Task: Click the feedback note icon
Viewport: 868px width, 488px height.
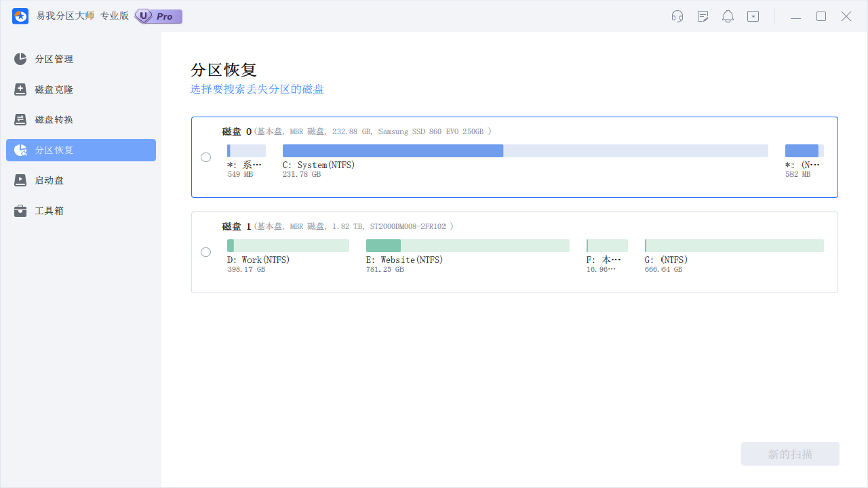Action: click(x=703, y=16)
